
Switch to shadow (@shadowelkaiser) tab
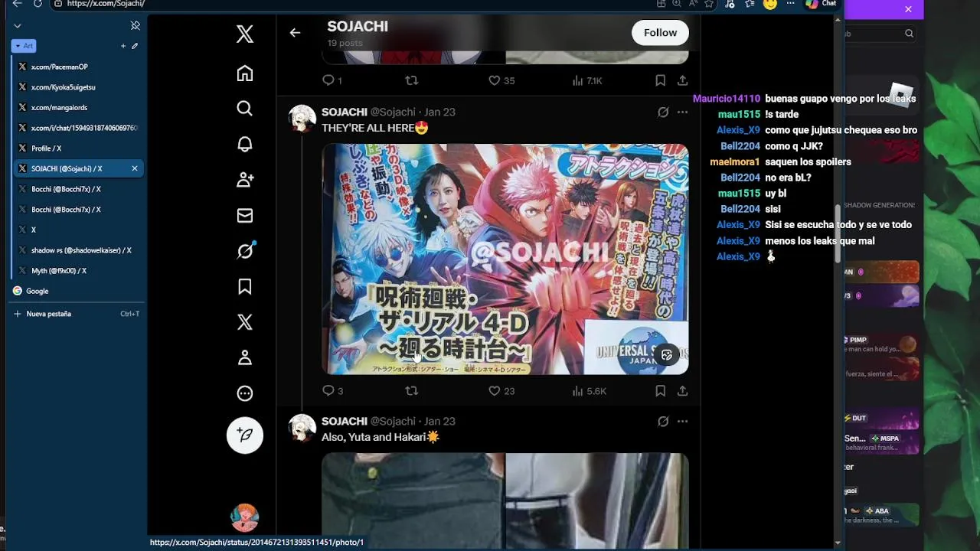tap(77, 250)
